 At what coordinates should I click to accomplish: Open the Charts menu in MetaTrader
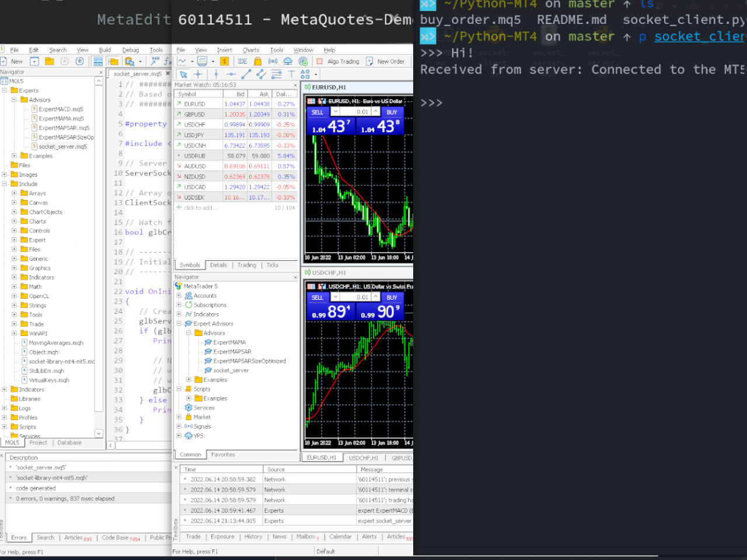[x=251, y=50]
